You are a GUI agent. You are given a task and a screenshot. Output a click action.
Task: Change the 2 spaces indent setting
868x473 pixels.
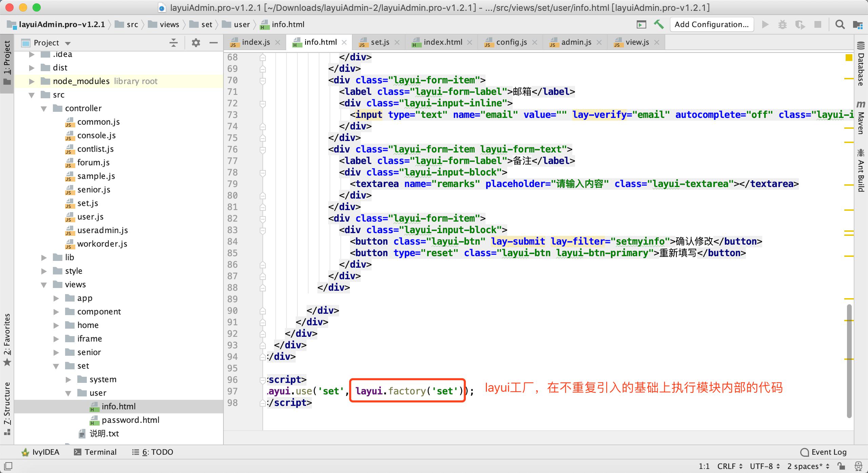click(x=808, y=466)
